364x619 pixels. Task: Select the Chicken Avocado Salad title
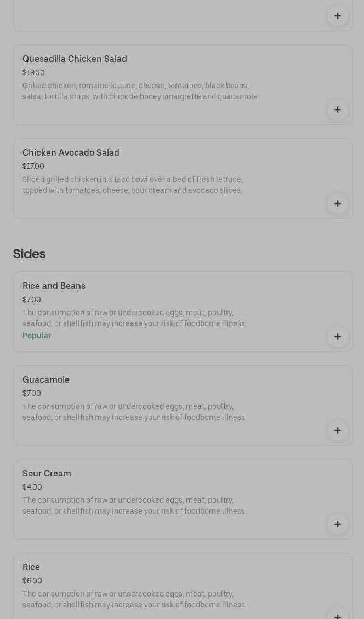pos(71,153)
